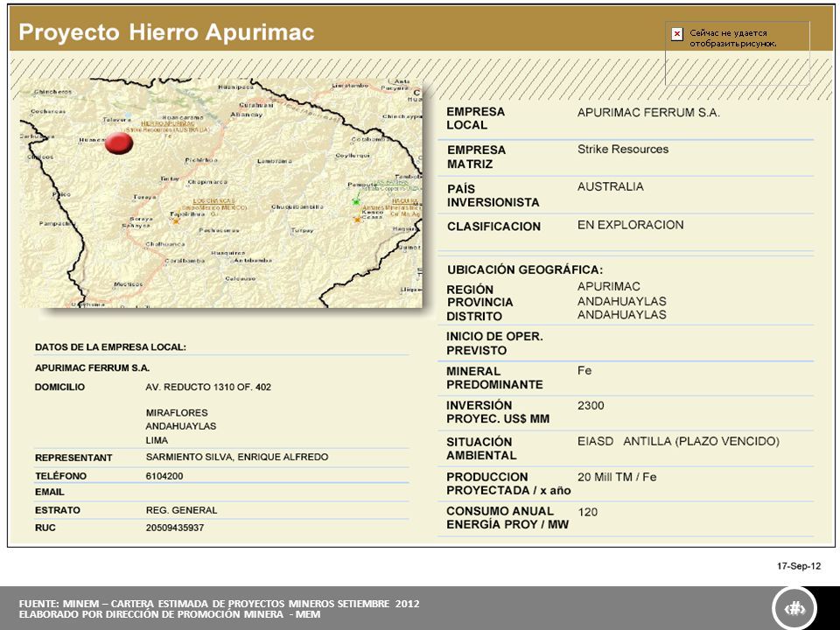Select the 'PROVINCIA' label
840x630 pixels.
[480, 303]
